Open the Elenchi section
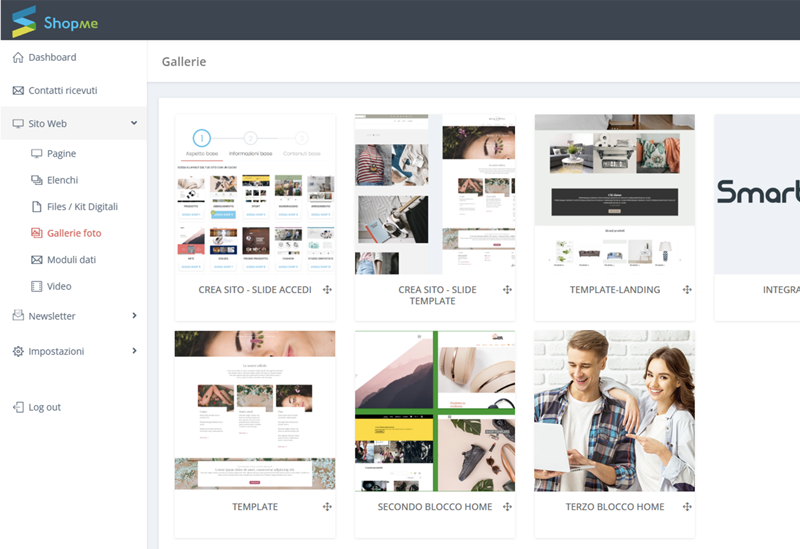 62,180
